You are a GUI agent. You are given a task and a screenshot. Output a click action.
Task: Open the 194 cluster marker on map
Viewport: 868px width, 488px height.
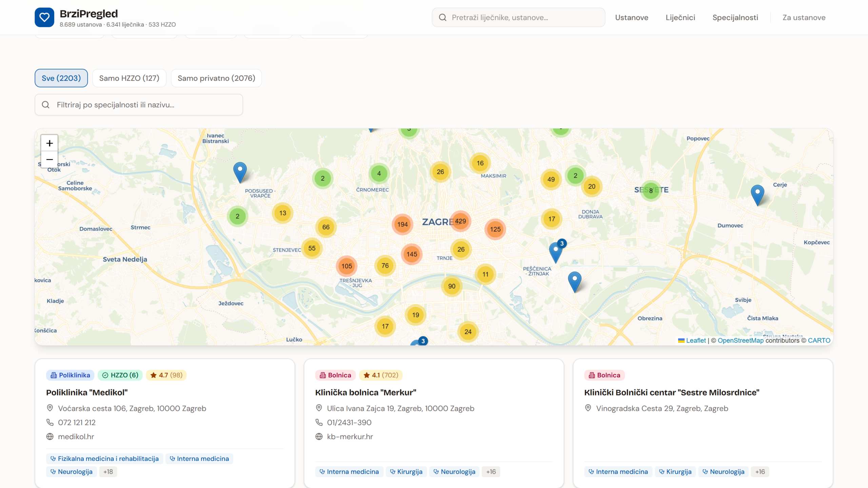(x=402, y=224)
